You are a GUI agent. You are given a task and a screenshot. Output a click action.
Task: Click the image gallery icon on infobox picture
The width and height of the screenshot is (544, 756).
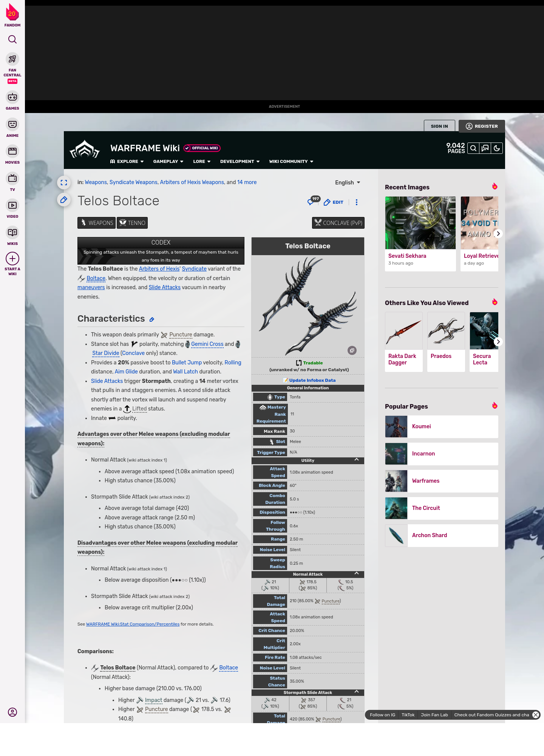352,350
